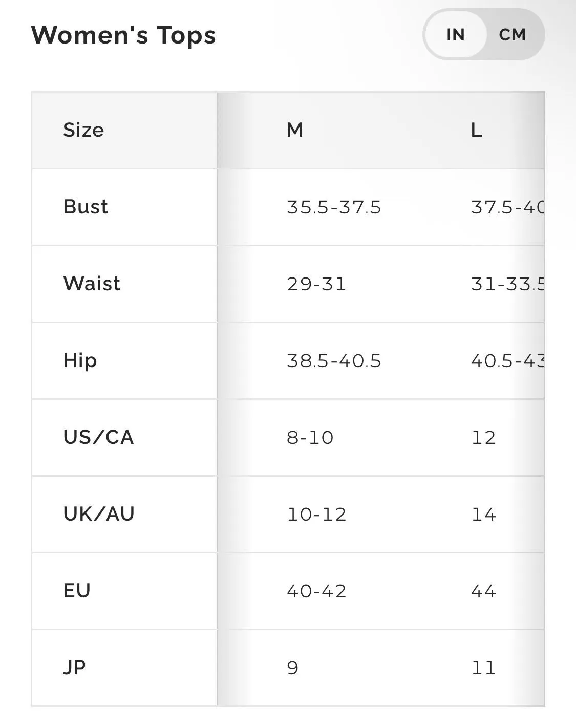Click the UK/AU 10-12 cell
The height and width of the screenshot is (728, 576).
[x=316, y=515]
